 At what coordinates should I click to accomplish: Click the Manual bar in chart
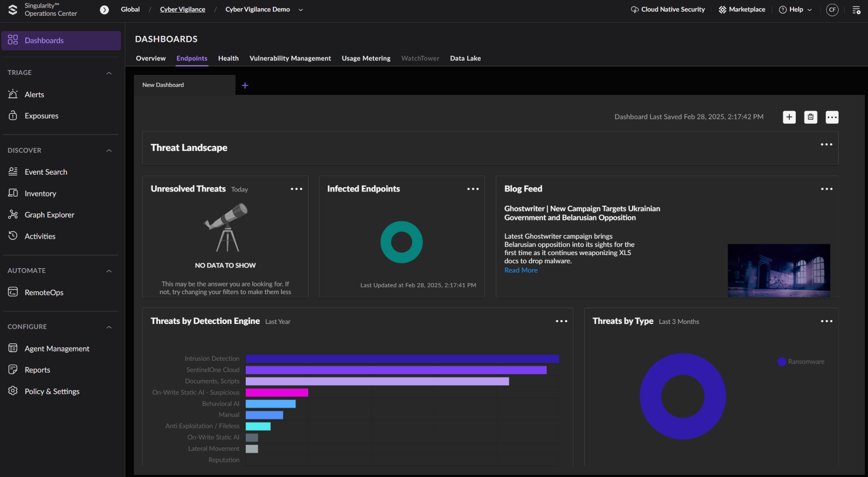coord(264,415)
